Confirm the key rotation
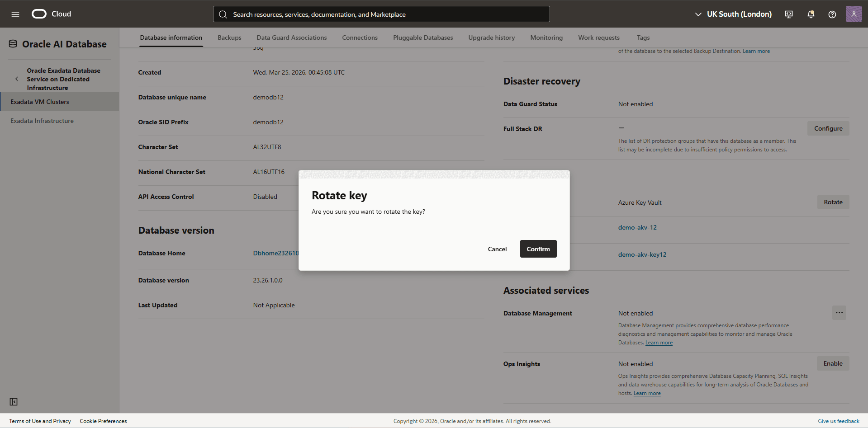 [538, 249]
